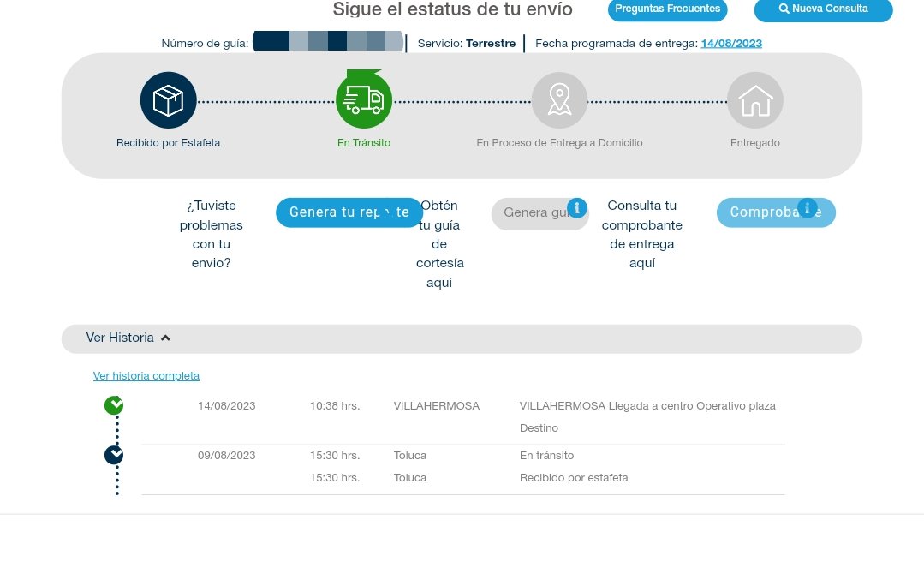Click '¿Tuviste problemas con tu envio?' text
The image size is (924, 568).
pos(211,234)
